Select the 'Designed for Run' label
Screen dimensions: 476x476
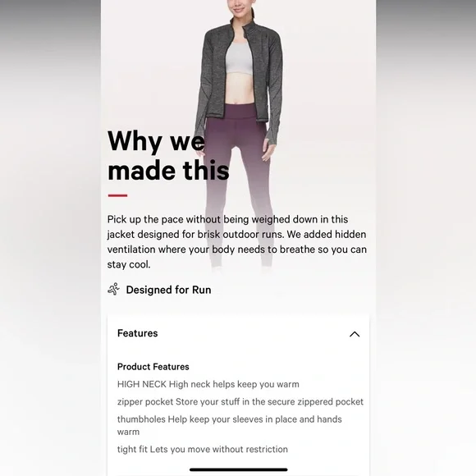(168, 290)
